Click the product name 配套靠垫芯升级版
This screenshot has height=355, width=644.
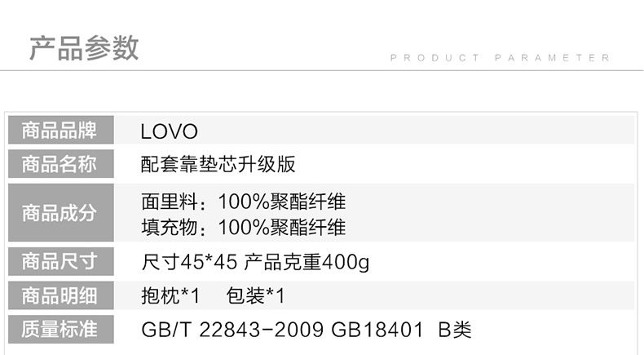pyautogui.click(x=218, y=165)
